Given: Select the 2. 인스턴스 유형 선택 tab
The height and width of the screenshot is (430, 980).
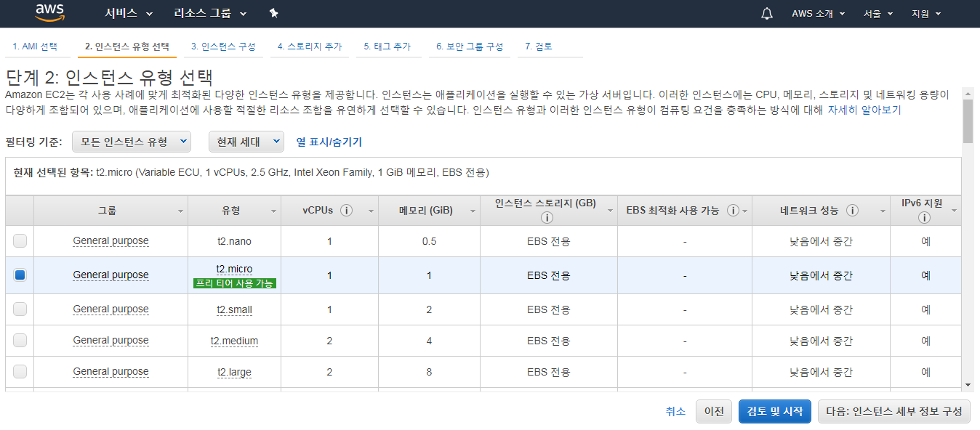Looking at the screenshot, I should tap(127, 46).
